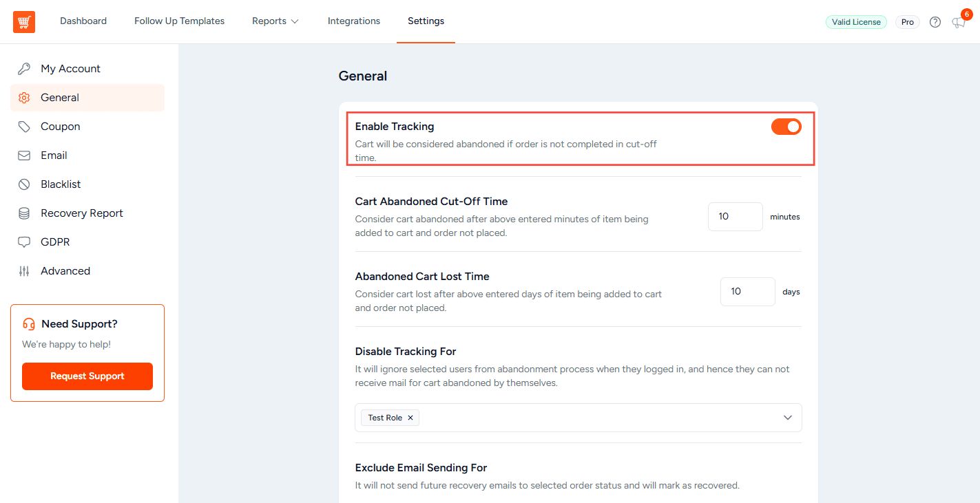Open Disable Tracking For dropdown arrow

click(788, 418)
